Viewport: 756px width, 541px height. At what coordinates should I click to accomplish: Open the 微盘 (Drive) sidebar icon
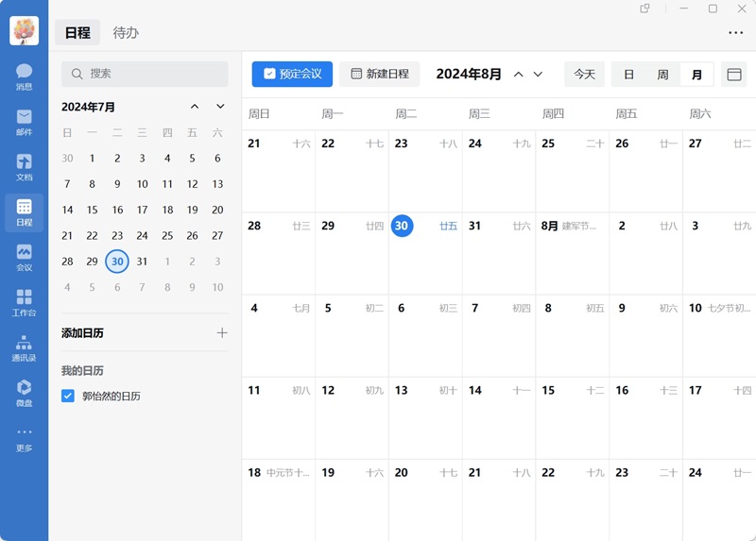click(24, 393)
